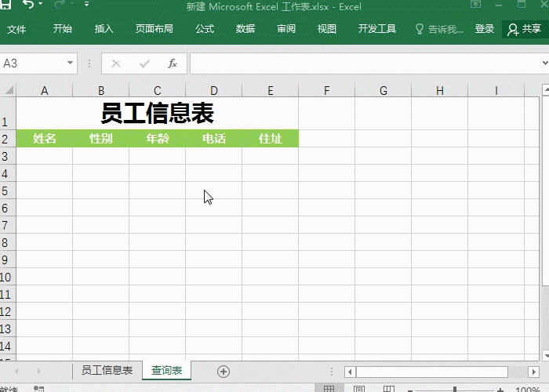Screen dimensions: 549x392
Task: Select column B header
Action: [x=101, y=91]
